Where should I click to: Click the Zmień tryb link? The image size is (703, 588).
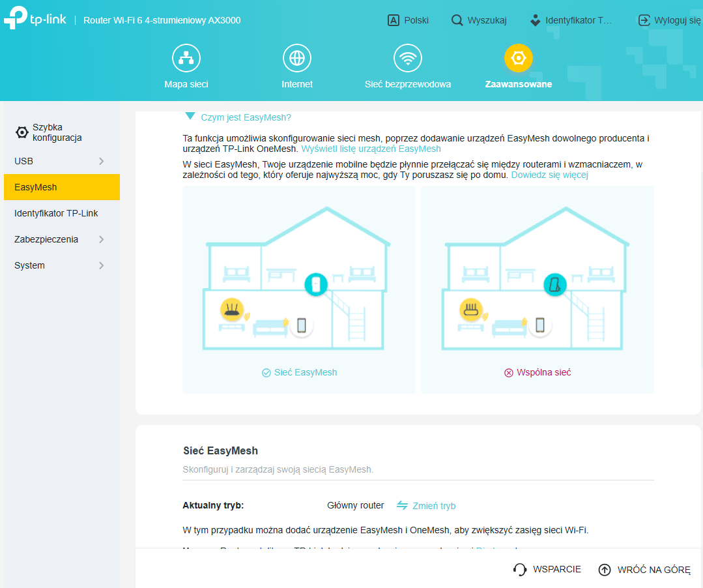433,506
